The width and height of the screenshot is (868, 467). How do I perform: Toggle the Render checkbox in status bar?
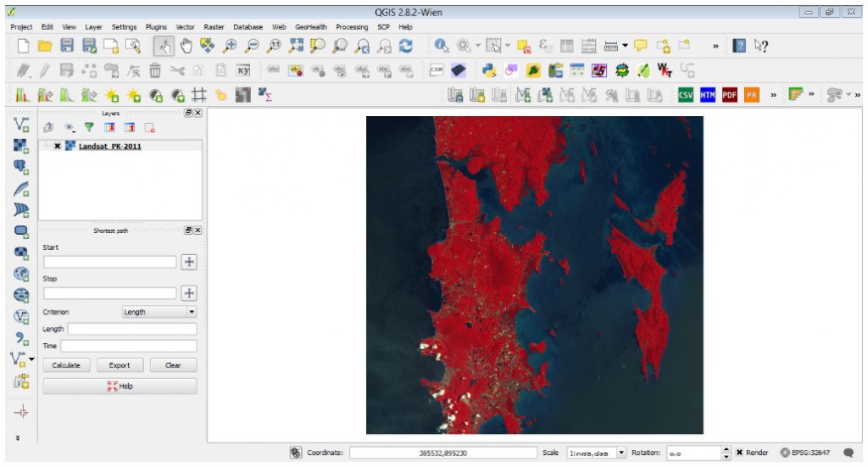tap(740, 453)
